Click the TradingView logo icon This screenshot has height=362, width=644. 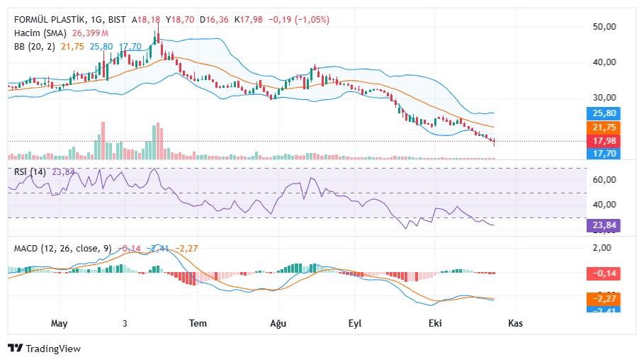coord(15,349)
